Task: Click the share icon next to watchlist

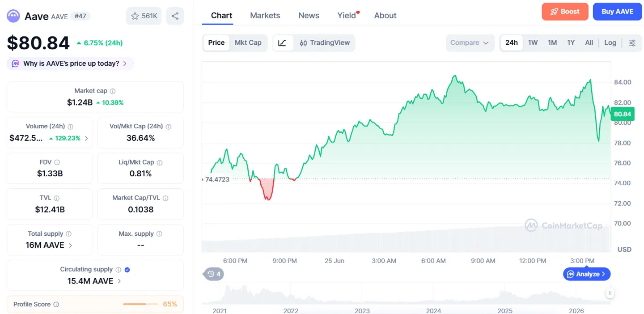Action: click(x=175, y=16)
